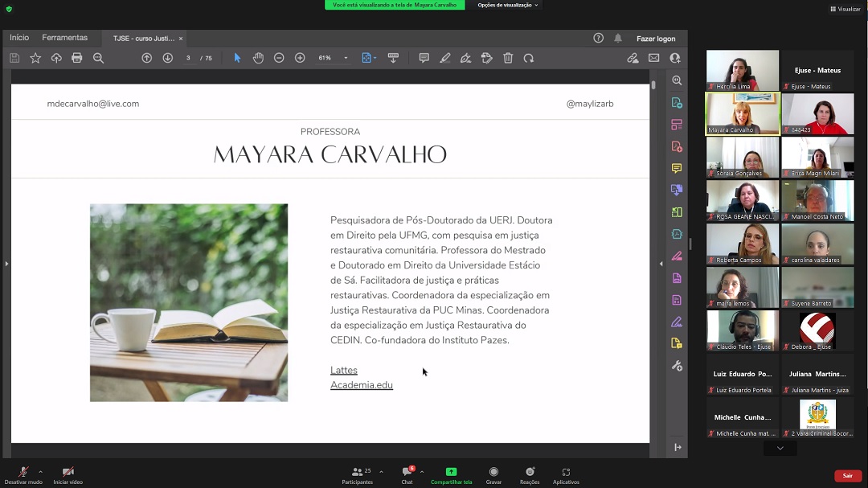The height and width of the screenshot is (488, 868).
Task: Click the print icon in the PDF toolbar
Action: (x=77, y=58)
